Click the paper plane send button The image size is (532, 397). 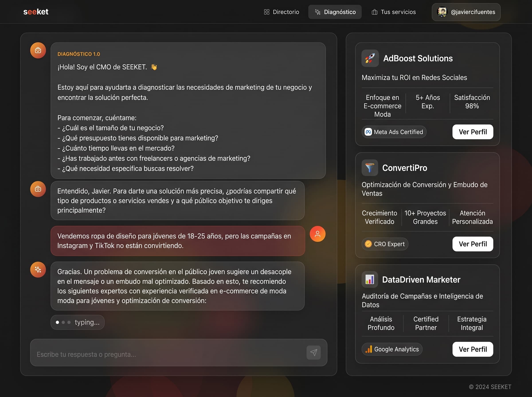pyautogui.click(x=313, y=352)
